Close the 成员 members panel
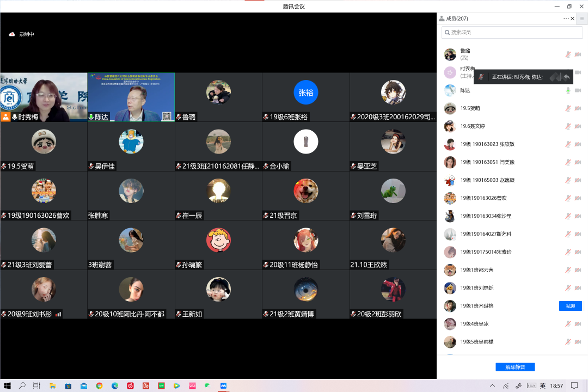The height and width of the screenshot is (392, 588). pyautogui.click(x=572, y=19)
